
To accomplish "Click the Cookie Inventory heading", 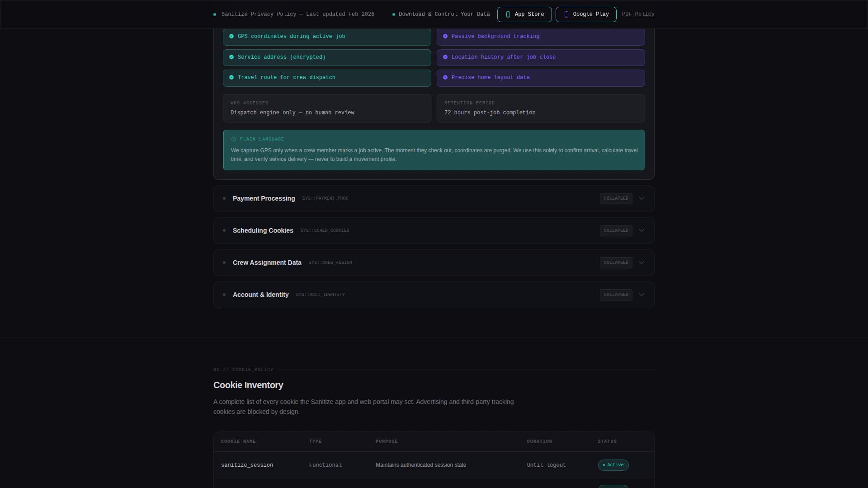I will point(248,385).
